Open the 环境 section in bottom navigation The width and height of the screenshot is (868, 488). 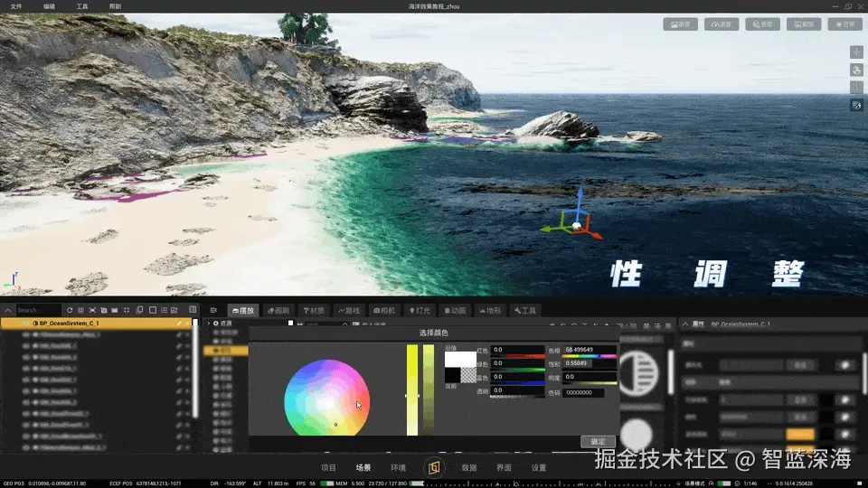399,467
